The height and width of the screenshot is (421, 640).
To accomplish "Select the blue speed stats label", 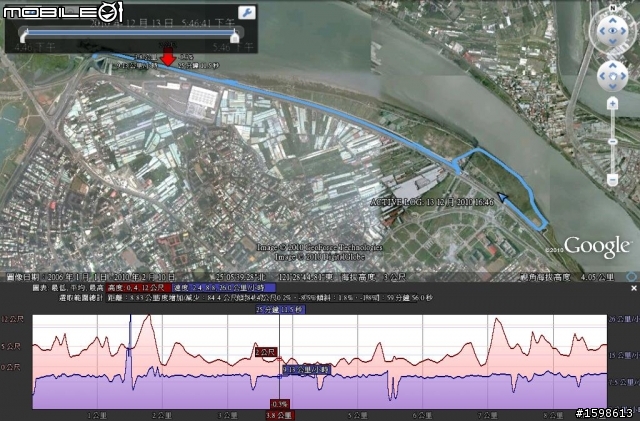I will pos(224,288).
